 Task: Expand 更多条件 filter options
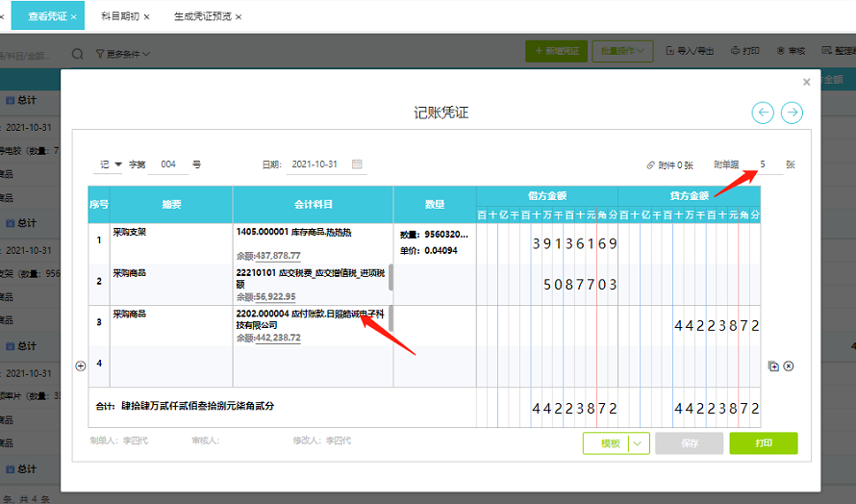pos(125,52)
